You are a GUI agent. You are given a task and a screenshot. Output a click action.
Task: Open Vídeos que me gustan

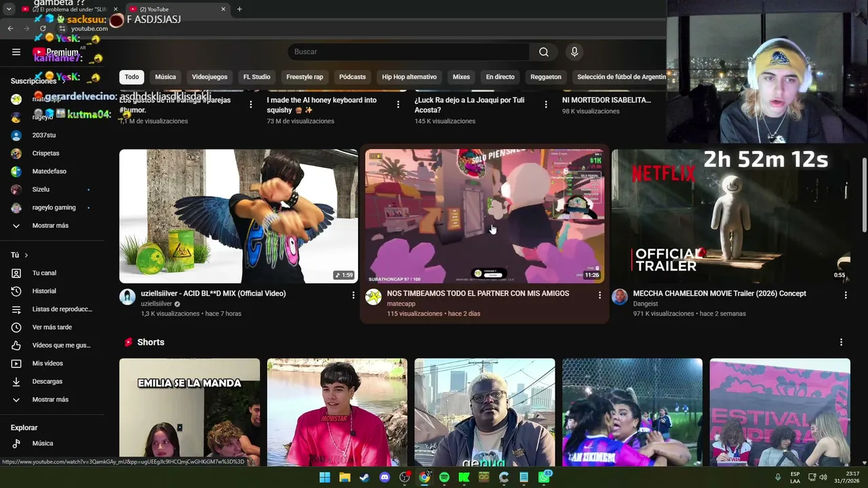tap(54, 346)
